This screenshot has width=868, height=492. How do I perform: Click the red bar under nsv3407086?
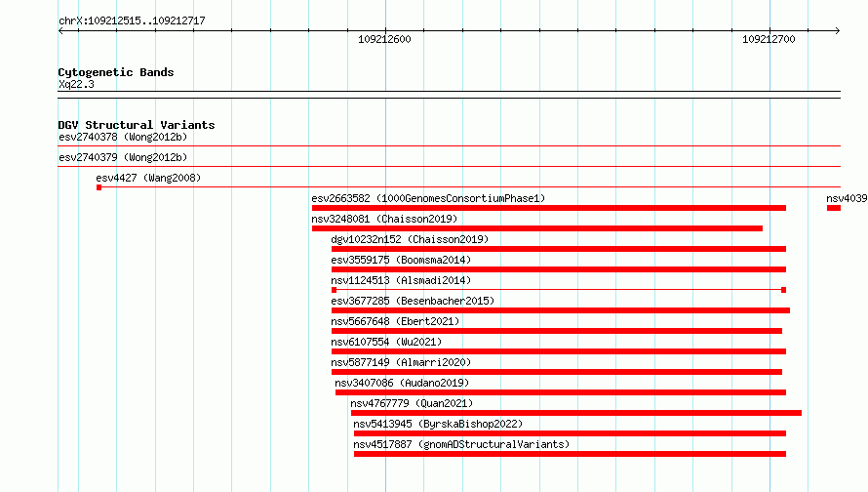tap(561, 392)
